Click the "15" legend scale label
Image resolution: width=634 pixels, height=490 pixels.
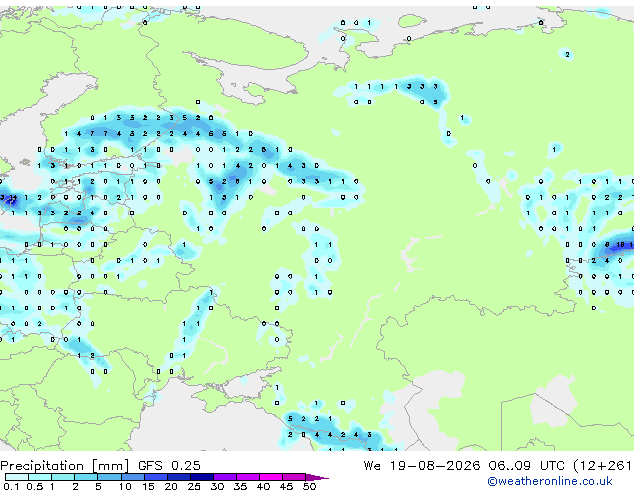click(148, 486)
